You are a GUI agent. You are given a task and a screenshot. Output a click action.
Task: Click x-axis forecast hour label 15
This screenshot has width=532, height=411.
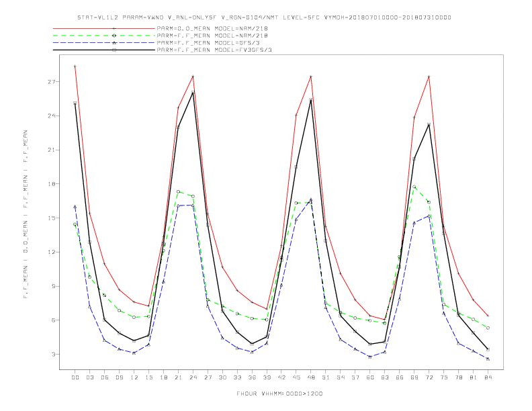148,377
